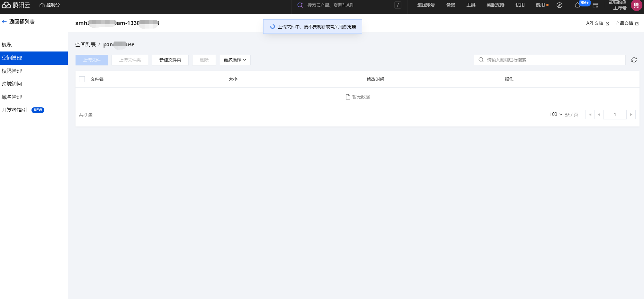Click the 大小 column header
644x299 pixels.
click(x=233, y=79)
